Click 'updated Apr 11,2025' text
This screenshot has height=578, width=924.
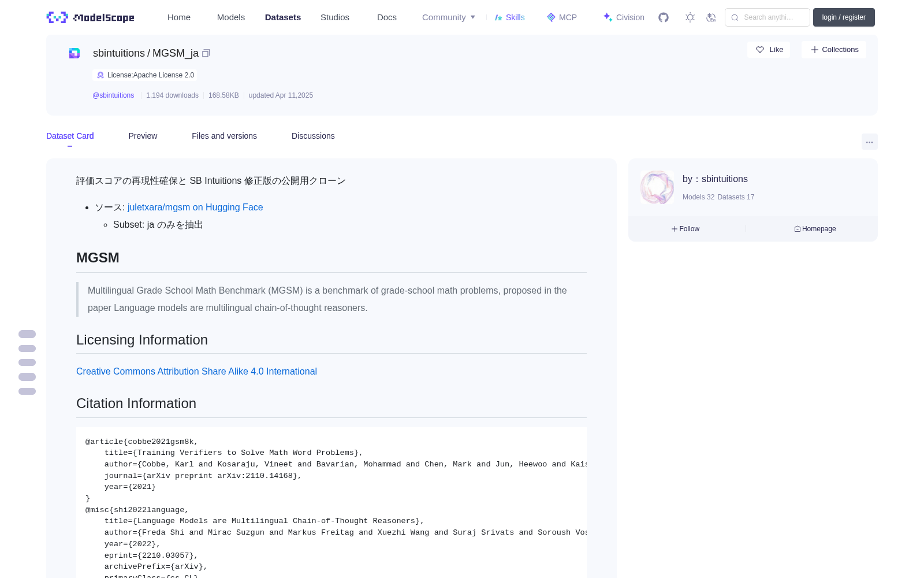281,95
